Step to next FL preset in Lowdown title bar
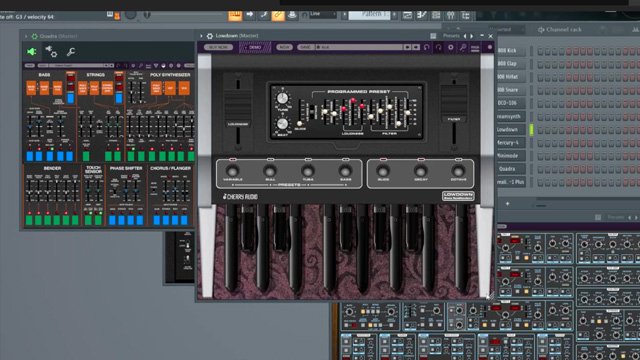This screenshot has height=360, width=640. [x=472, y=36]
